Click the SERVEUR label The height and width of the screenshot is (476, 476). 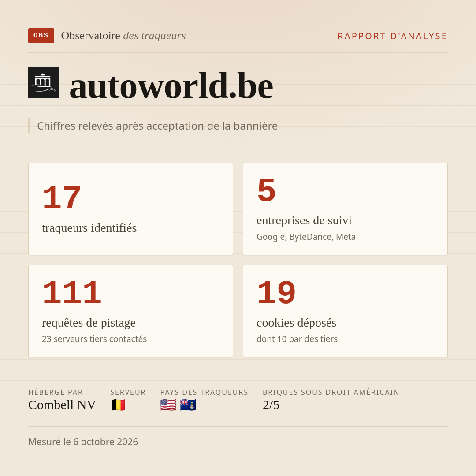tap(128, 392)
